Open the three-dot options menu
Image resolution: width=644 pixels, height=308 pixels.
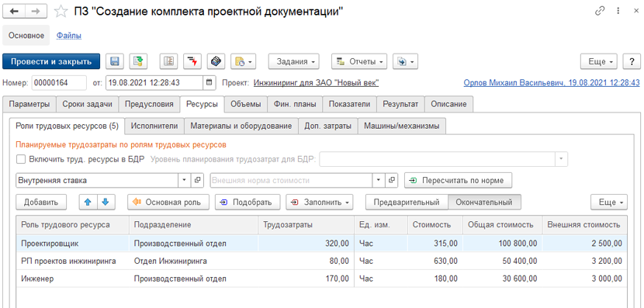tap(618, 11)
